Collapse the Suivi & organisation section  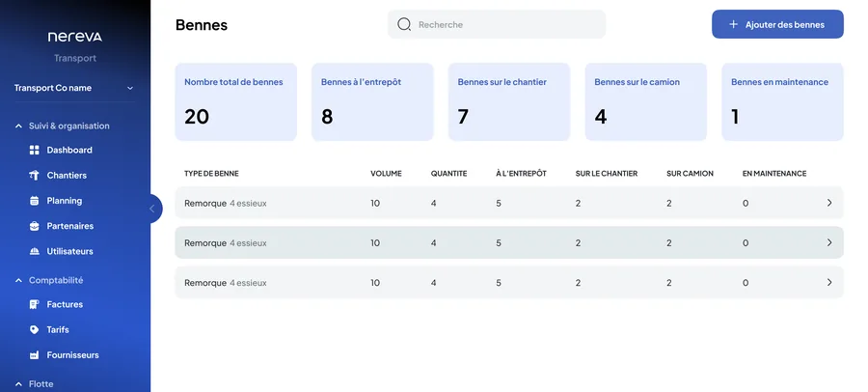(x=18, y=126)
